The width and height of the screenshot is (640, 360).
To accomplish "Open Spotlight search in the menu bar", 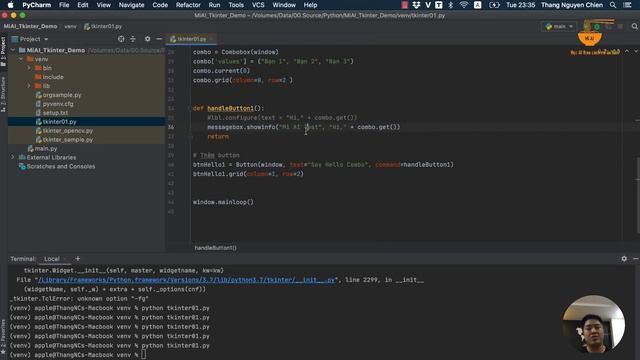I will 613,5.
